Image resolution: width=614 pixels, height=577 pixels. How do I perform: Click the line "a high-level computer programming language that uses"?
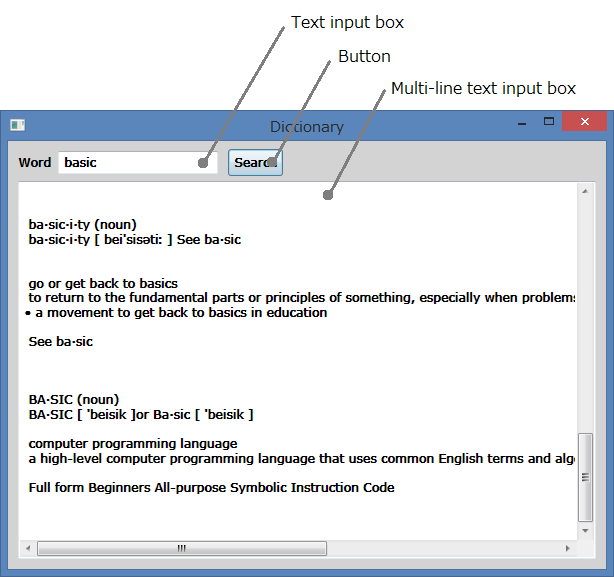click(x=302, y=458)
